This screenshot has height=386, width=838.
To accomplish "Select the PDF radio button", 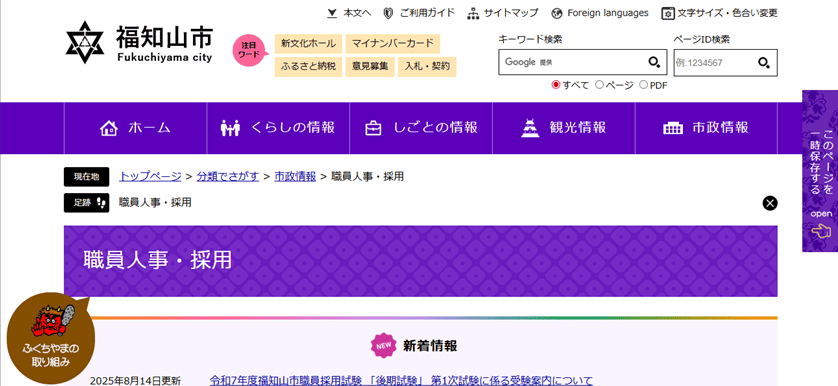I will [x=643, y=84].
